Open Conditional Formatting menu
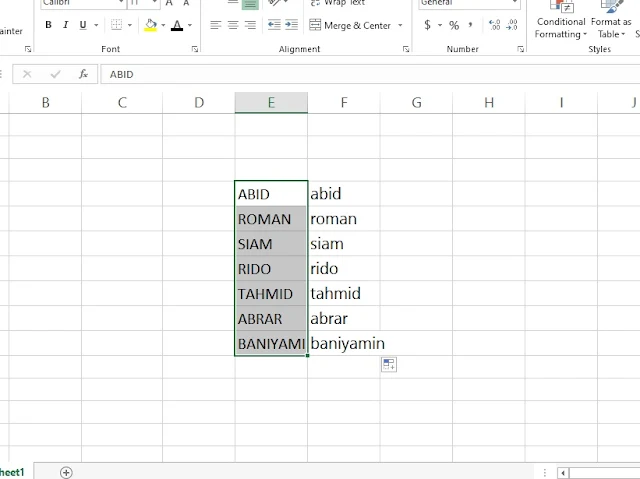 pyautogui.click(x=561, y=20)
